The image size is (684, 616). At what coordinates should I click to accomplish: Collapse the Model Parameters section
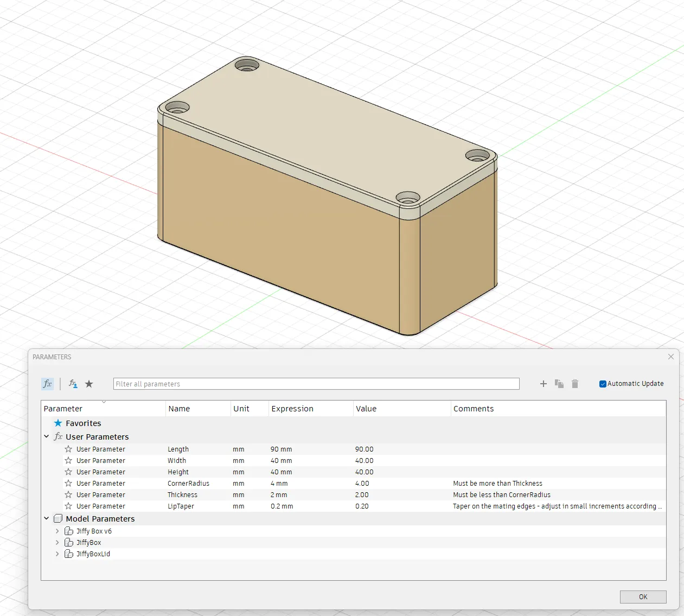click(x=47, y=519)
